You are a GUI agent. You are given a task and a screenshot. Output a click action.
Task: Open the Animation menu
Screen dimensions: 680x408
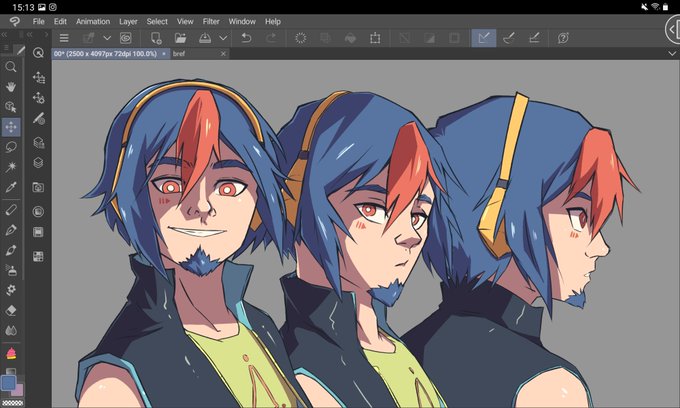[93, 21]
